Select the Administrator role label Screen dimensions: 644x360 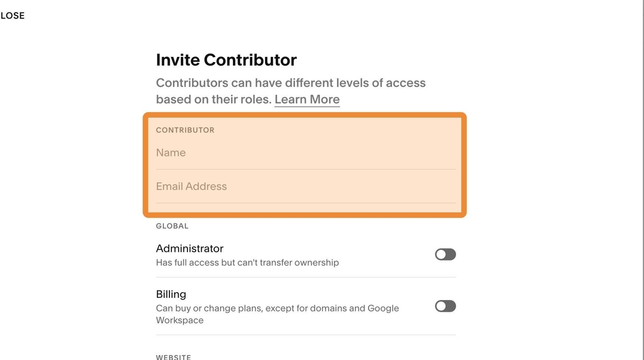tap(190, 248)
